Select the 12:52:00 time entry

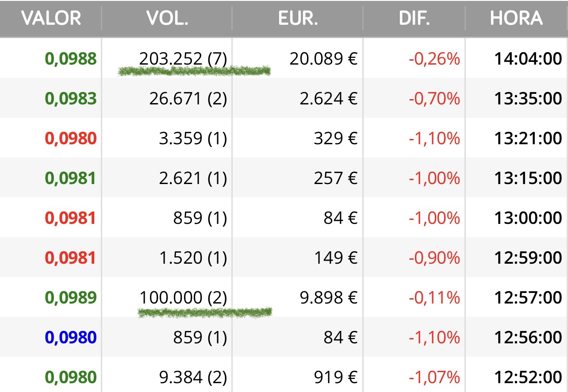tap(528, 377)
